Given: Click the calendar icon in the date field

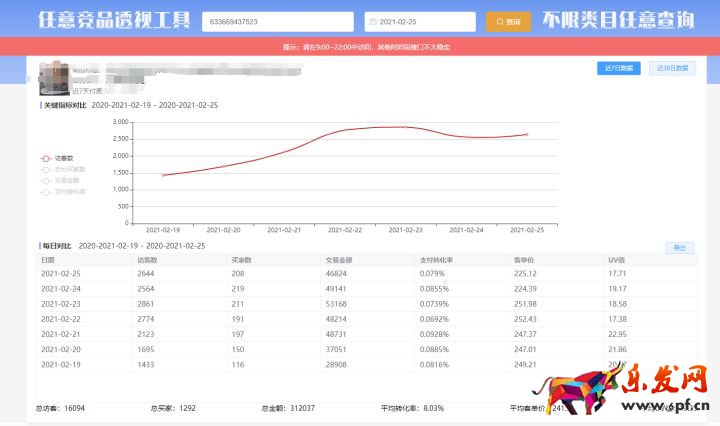Looking at the screenshot, I should 372,21.
